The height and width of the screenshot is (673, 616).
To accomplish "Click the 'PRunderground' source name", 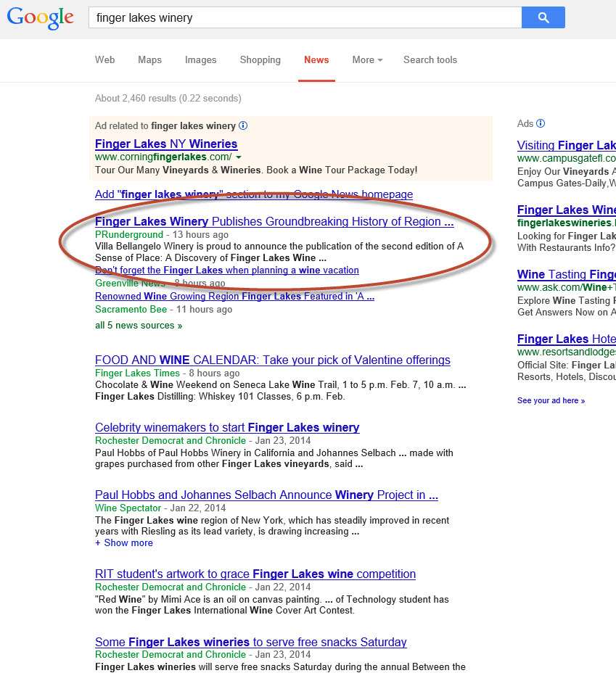I will 129,235.
